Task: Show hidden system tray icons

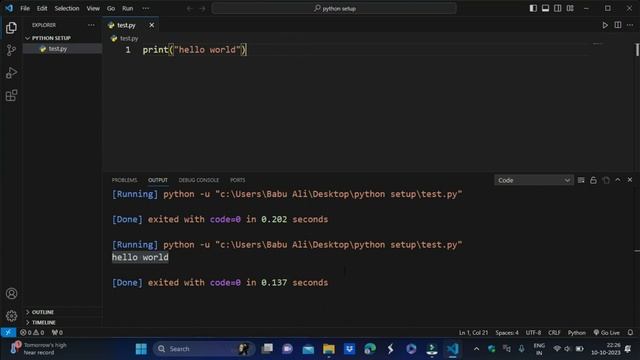Action: point(476,349)
